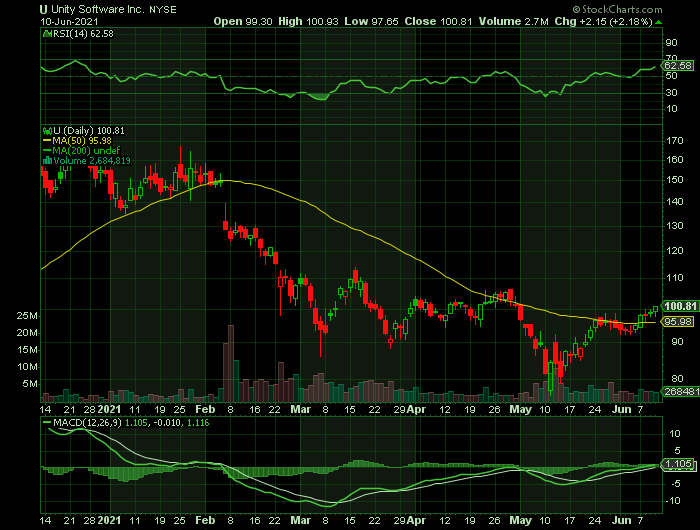700x530 pixels.
Task: Select the Feb label on date axis
Action: 204,410
